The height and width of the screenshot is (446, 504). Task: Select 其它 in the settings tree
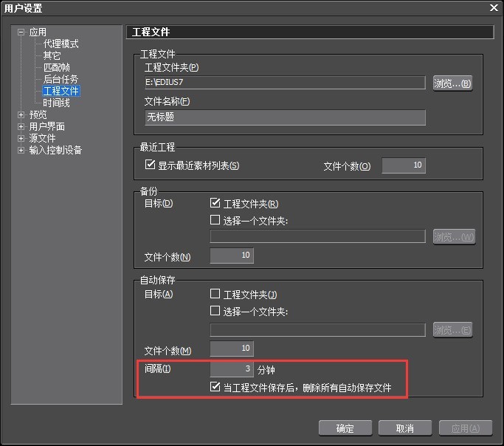click(x=52, y=55)
